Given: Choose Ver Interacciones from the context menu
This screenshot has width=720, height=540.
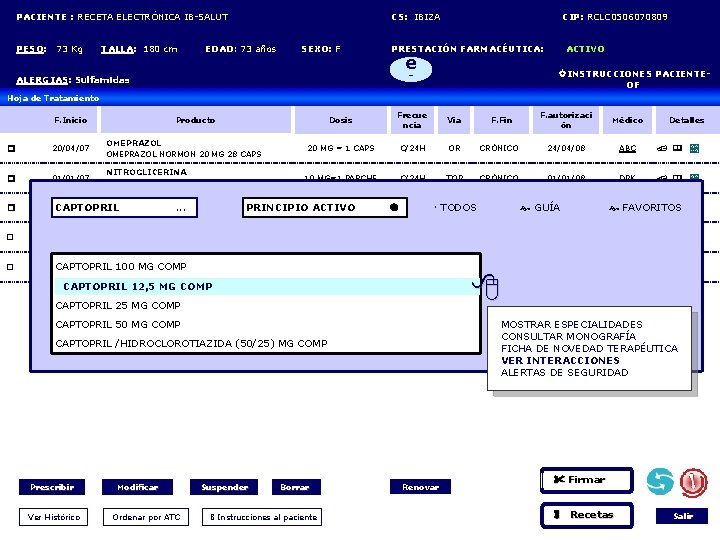Looking at the screenshot, I should coord(560,360).
